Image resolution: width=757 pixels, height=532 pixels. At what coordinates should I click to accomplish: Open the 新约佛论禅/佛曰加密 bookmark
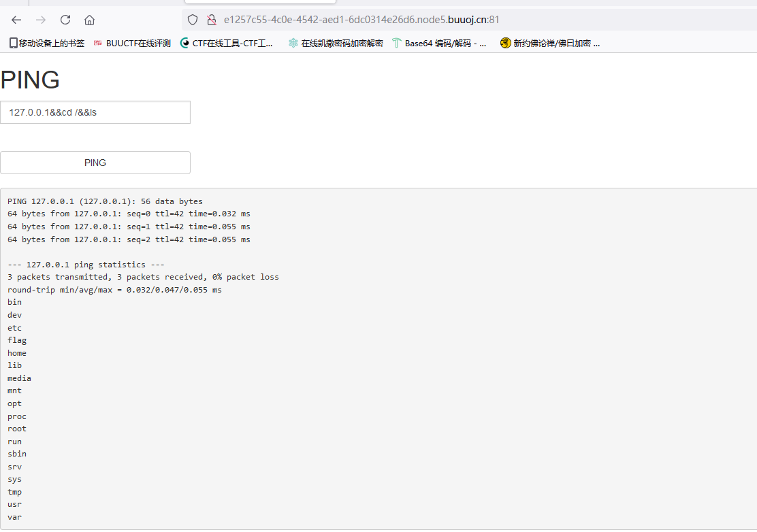point(550,44)
